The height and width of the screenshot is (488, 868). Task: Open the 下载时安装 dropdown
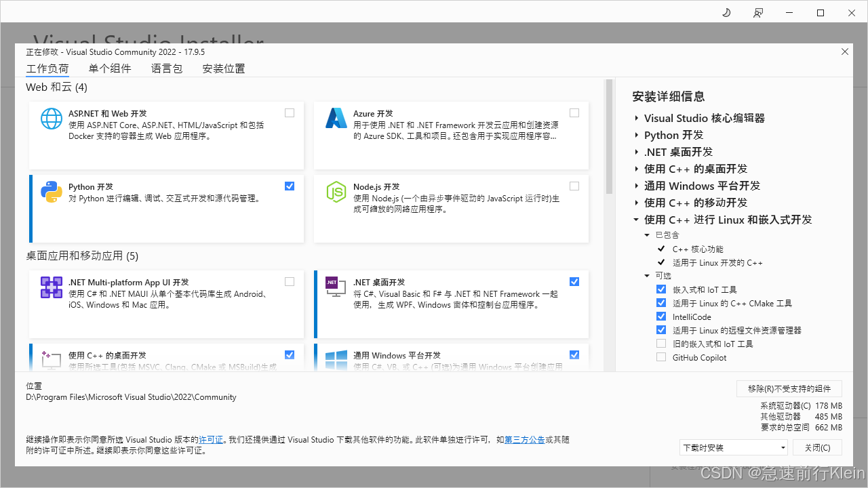click(x=734, y=447)
